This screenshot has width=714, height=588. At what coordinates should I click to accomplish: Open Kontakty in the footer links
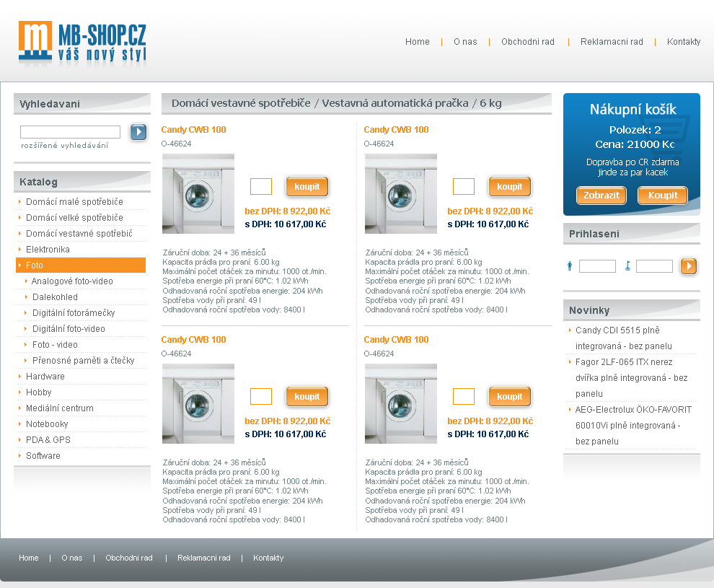pyautogui.click(x=268, y=558)
